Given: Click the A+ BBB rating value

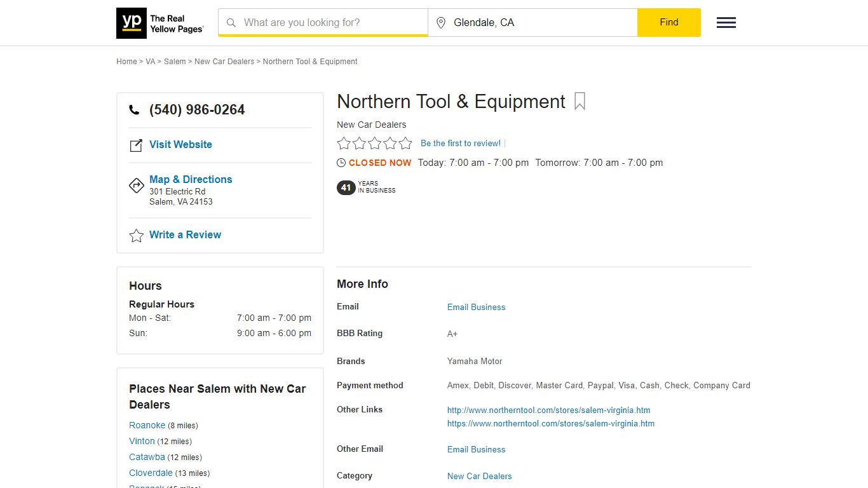Looking at the screenshot, I should (452, 334).
